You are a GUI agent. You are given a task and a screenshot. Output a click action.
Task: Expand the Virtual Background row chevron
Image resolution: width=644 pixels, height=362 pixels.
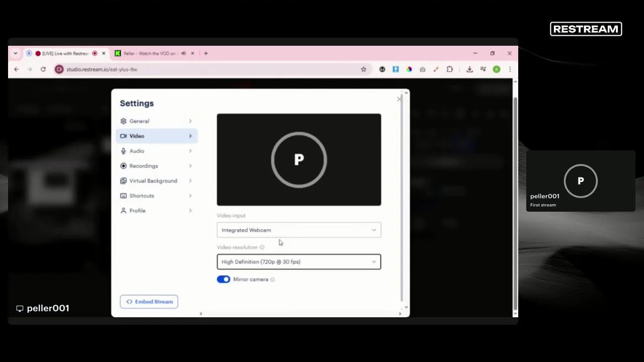pos(190,181)
